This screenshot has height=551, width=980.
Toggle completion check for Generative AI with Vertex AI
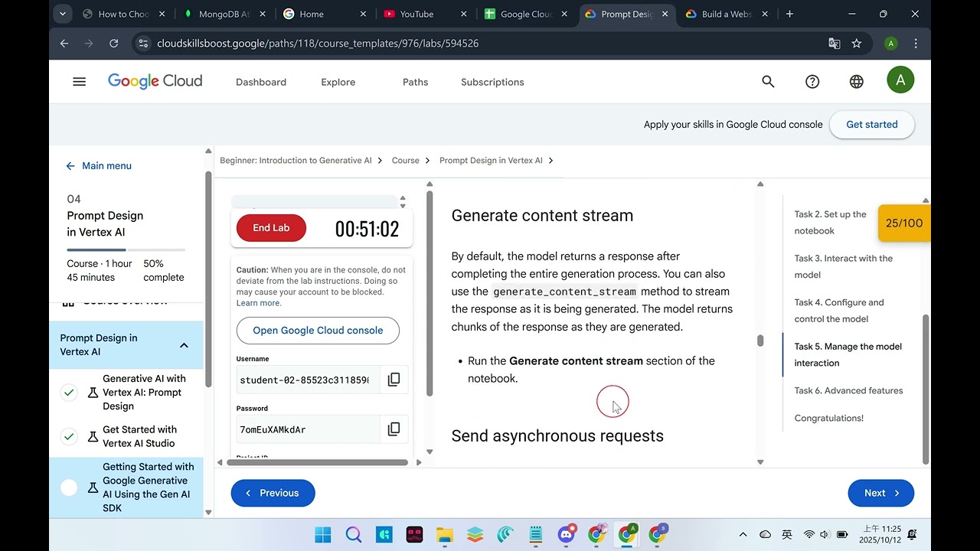(69, 393)
